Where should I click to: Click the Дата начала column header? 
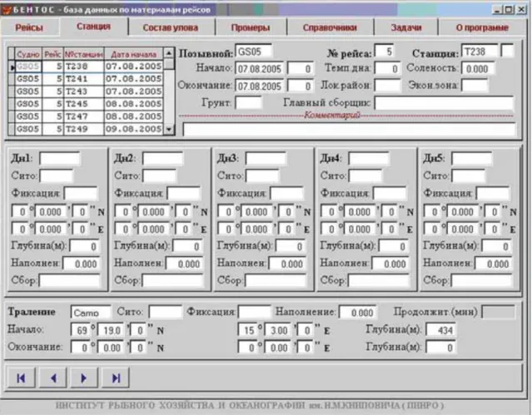pyautogui.click(x=134, y=54)
